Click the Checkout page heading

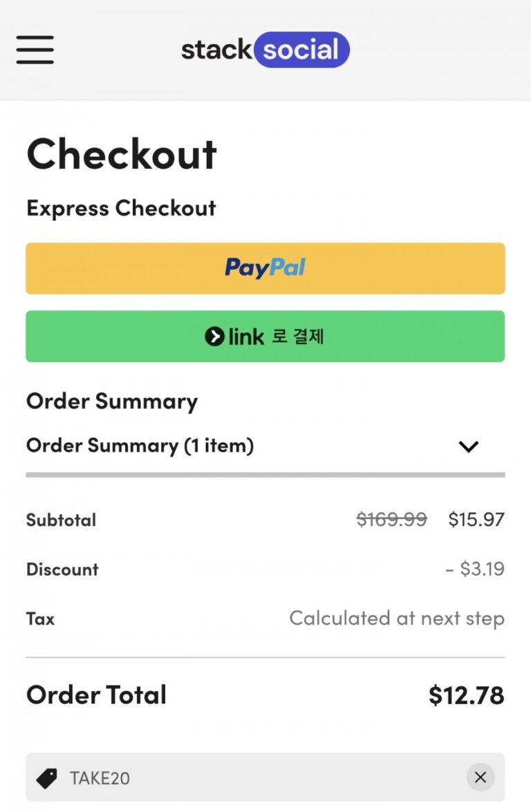(x=122, y=154)
